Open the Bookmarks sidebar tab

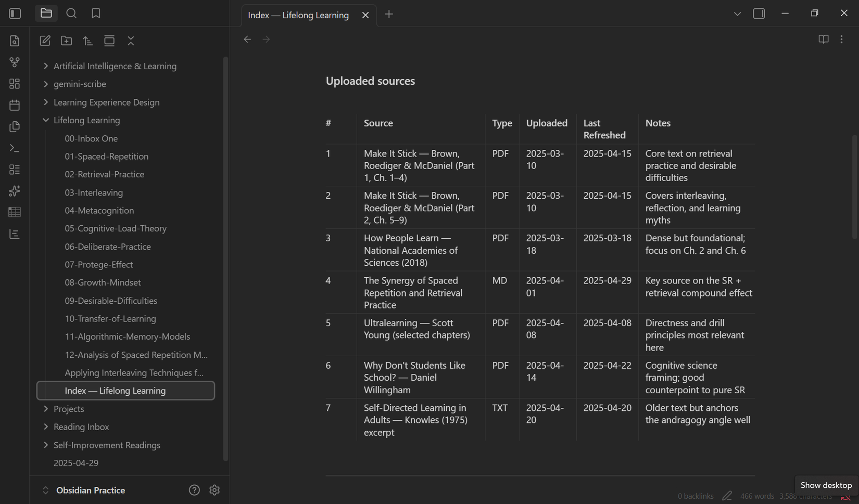[96, 14]
